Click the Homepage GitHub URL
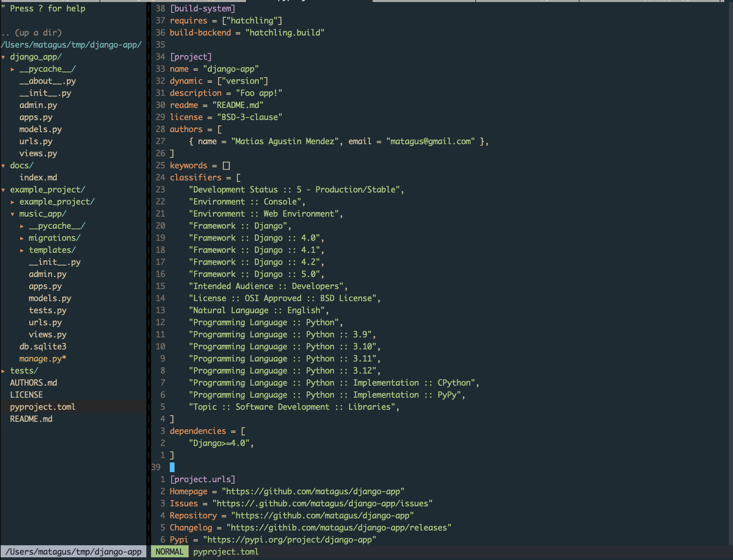Screen dimensions: 733x560 point(313,492)
